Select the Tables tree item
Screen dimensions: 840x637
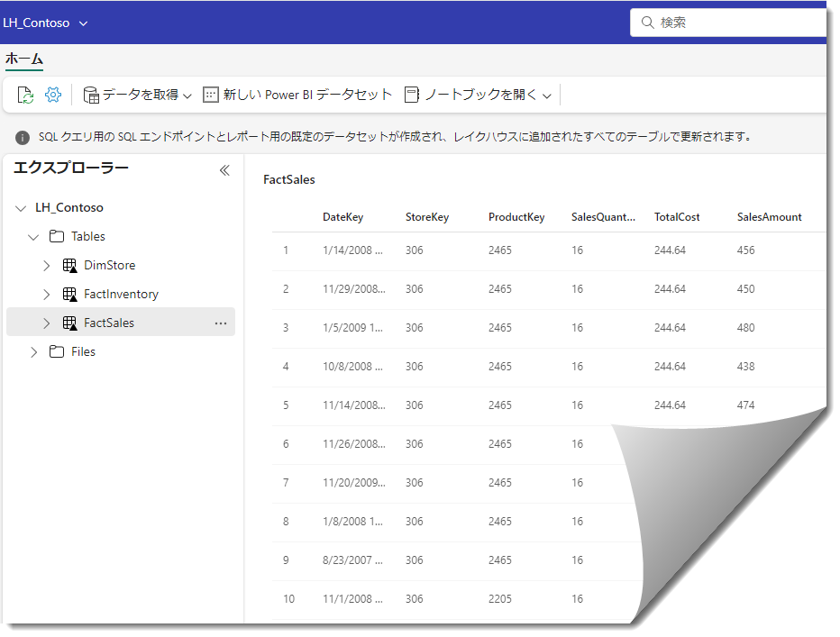pyautogui.click(x=88, y=236)
